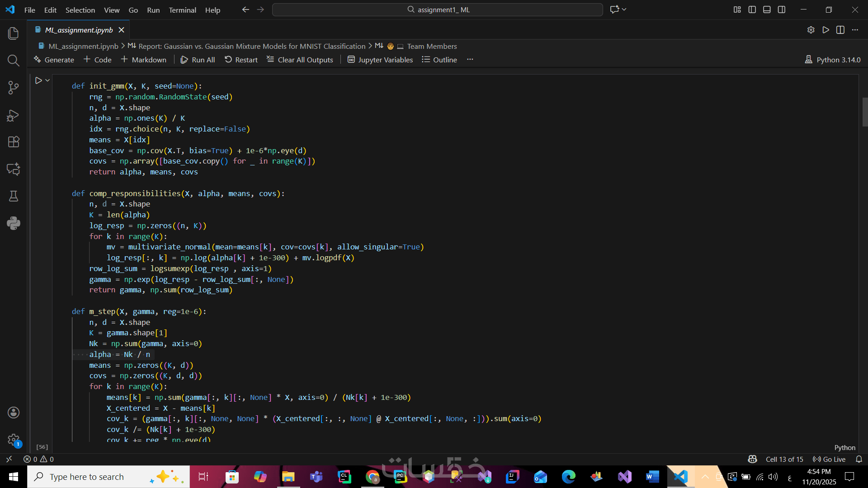The width and height of the screenshot is (868, 488).
Task: Select the ML_assignment.ipynb editor tab
Action: [x=79, y=30]
